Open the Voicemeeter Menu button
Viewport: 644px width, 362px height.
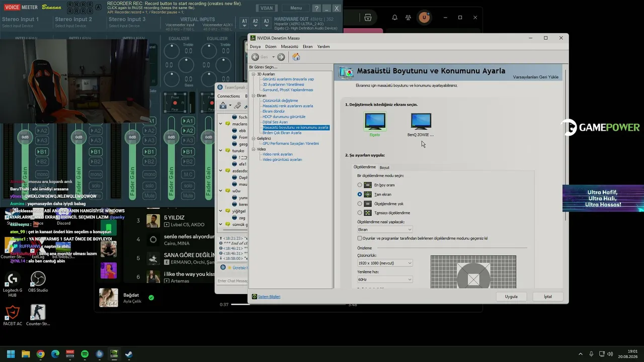(x=296, y=8)
